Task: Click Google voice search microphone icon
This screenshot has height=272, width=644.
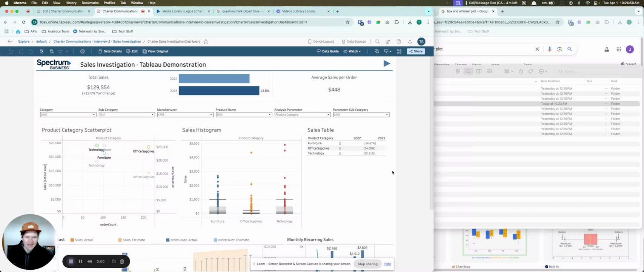Action: [x=549, y=49]
